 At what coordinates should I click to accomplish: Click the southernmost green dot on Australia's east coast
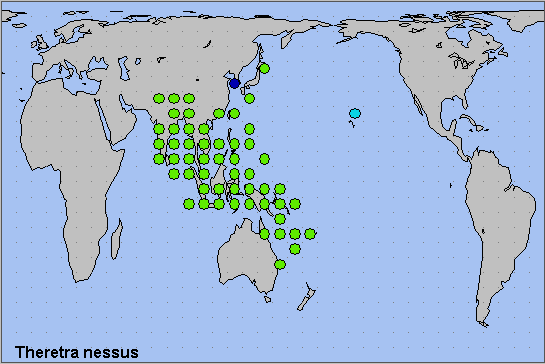pos(280,265)
